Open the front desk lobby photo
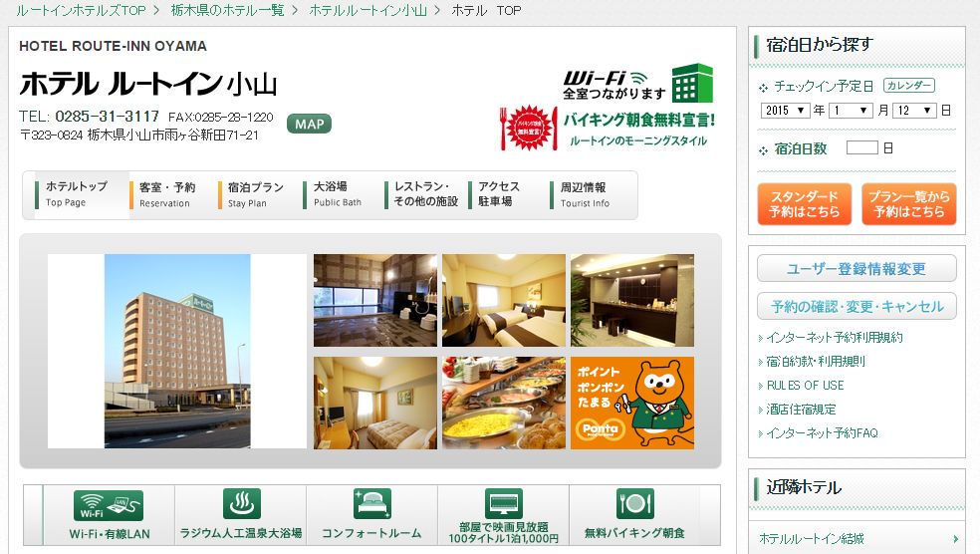Viewport: 980px width, 554px height. click(631, 300)
